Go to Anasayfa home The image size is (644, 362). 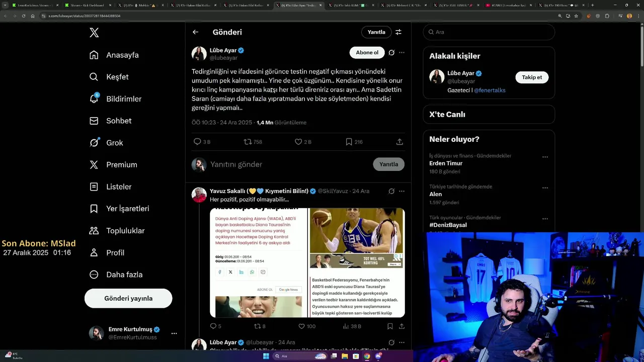click(x=114, y=55)
